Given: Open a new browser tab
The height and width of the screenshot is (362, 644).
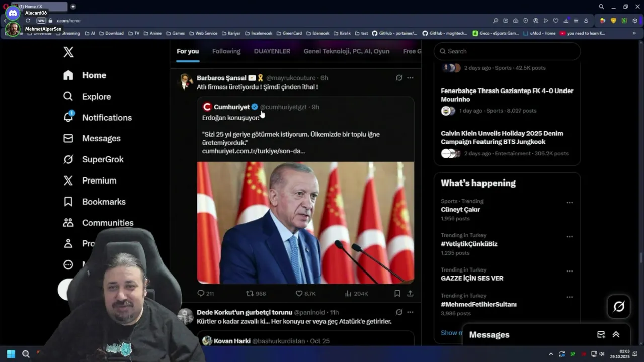Looking at the screenshot, I should (x=73, y=7).
